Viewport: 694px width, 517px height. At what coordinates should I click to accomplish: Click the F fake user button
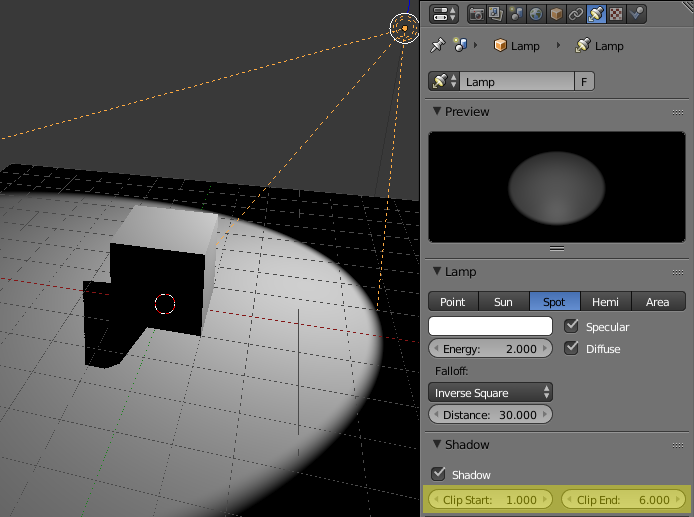pyautogui.click(x=584, y=81)
